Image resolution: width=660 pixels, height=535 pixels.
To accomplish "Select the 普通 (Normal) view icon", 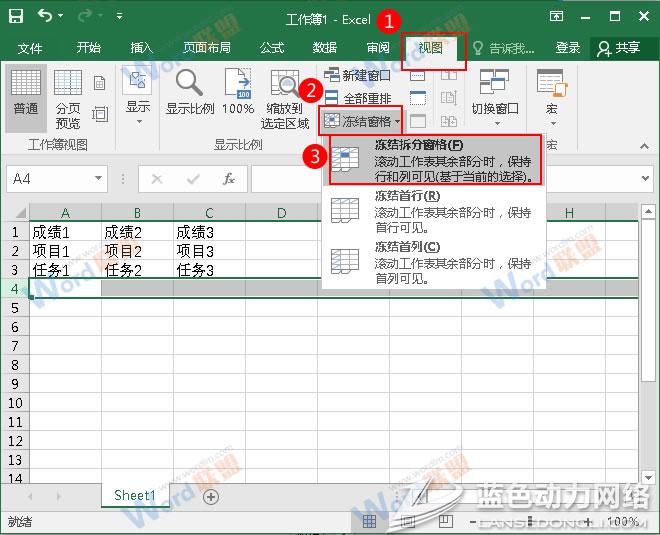I will [26, 92].
